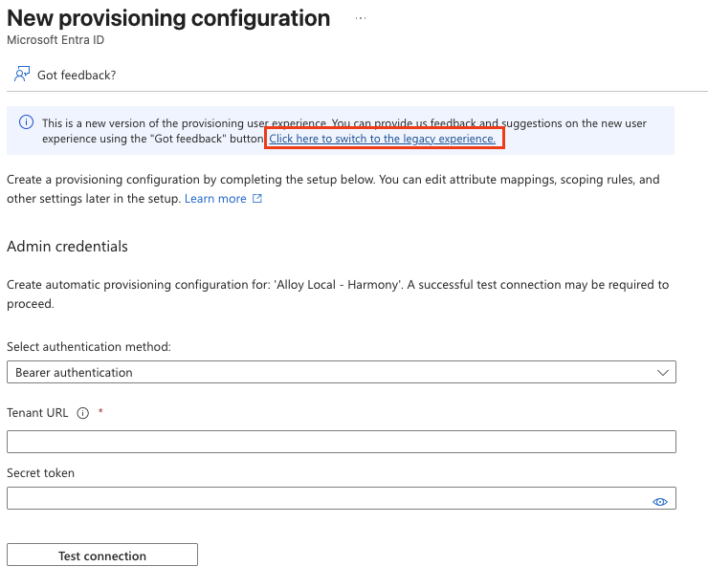Click the Test connection button
Image resolution: width=708 pixels, height=588 pixels.
(102, 555)
